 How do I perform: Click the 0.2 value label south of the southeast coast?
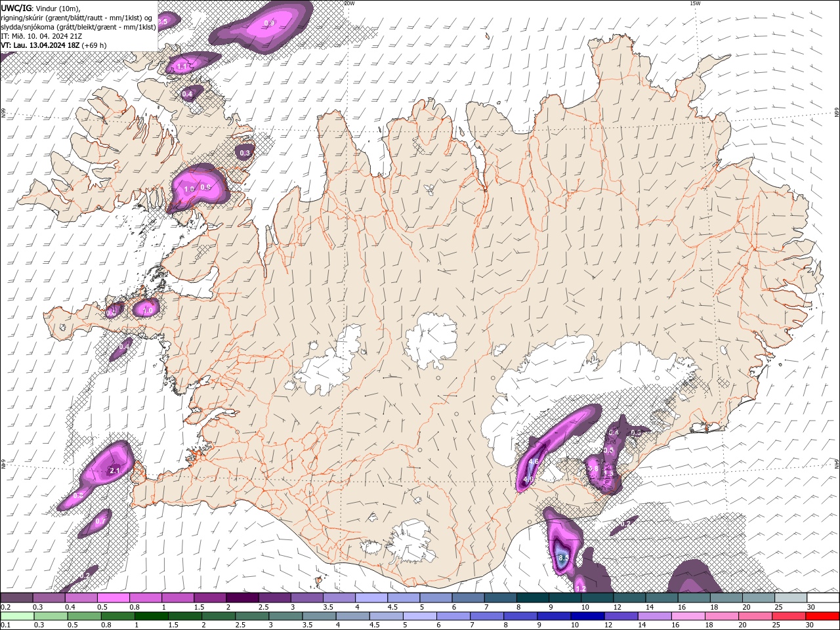(625, 523)
